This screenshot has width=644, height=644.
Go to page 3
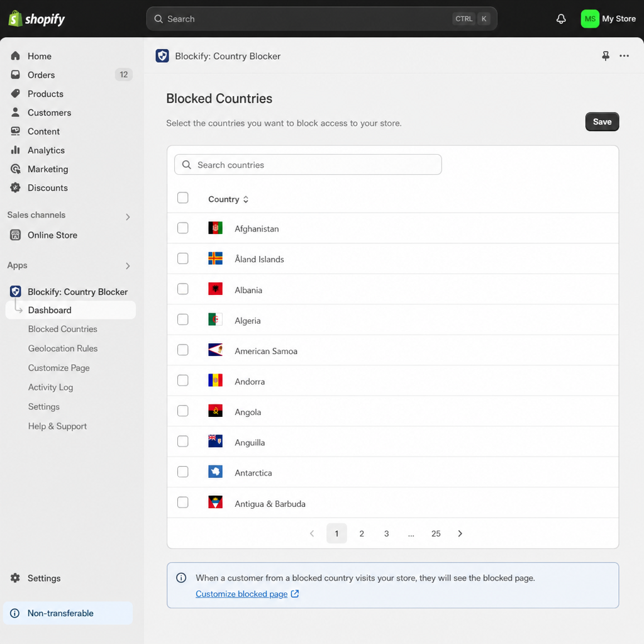pyautogui.click(x=387, y=533)
